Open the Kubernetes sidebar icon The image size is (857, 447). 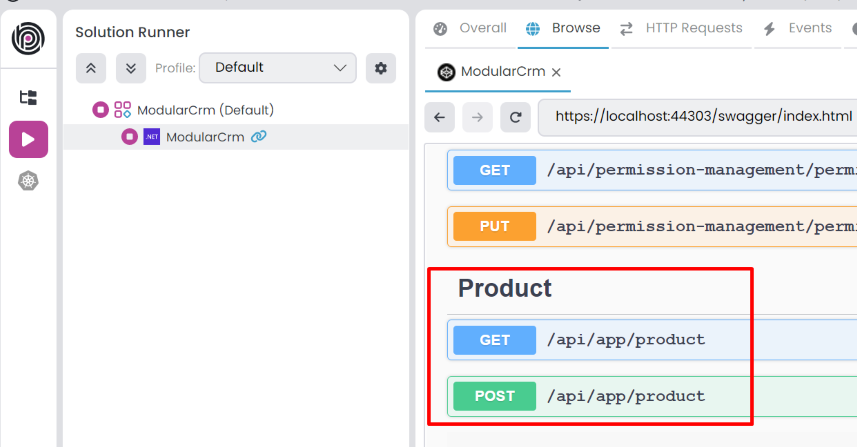click(28, 181)
